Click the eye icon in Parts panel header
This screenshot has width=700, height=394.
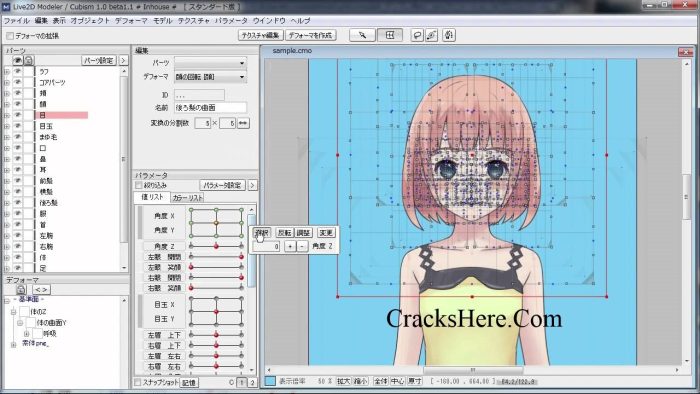(18, 60)
